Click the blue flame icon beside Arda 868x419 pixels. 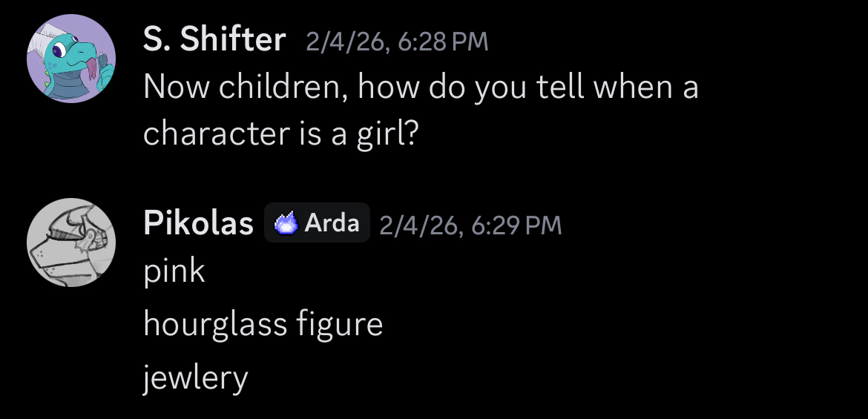click(x=286, y=223)
